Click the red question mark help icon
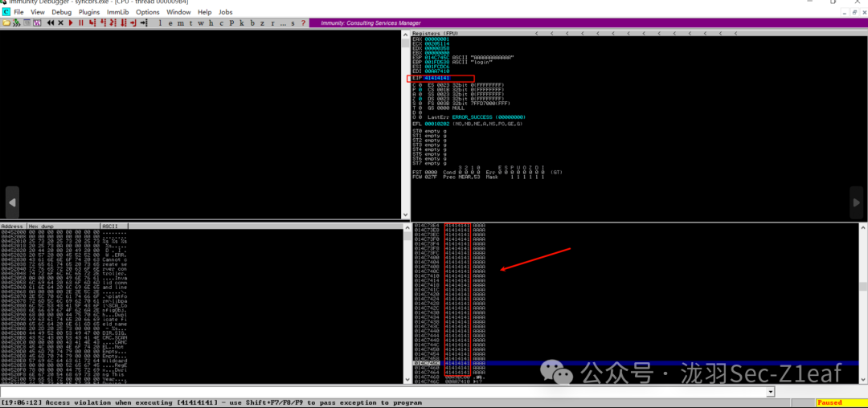The width and height of the screenshot is (868, 408). tap(303, 22)
